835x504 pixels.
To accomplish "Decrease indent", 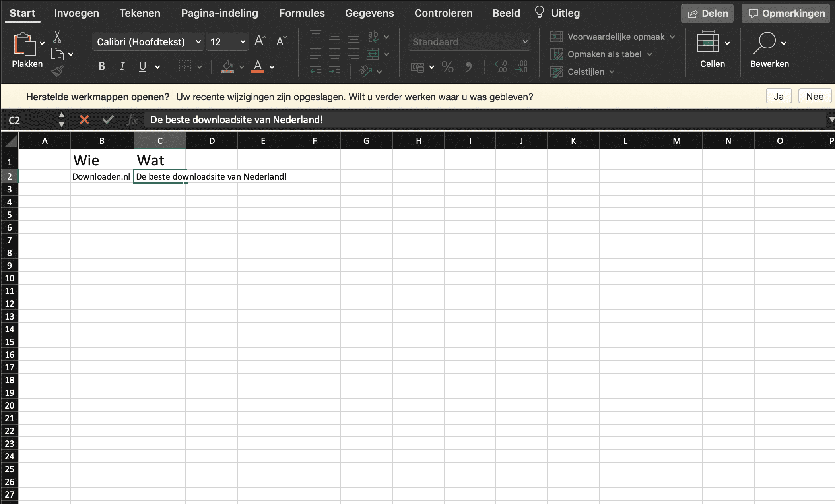I will (x=316, y=72).
